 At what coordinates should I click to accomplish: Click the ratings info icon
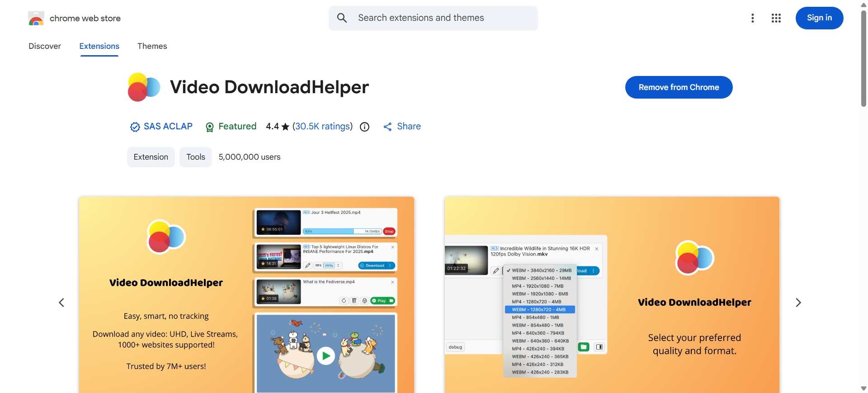(364, 127)
